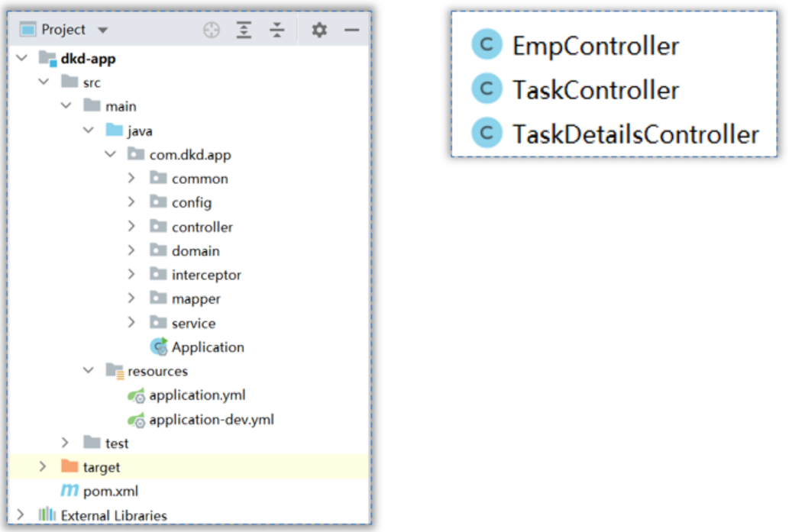
Task: Click the application.yml Spring config icon
Action: click(x=137, y=395)
